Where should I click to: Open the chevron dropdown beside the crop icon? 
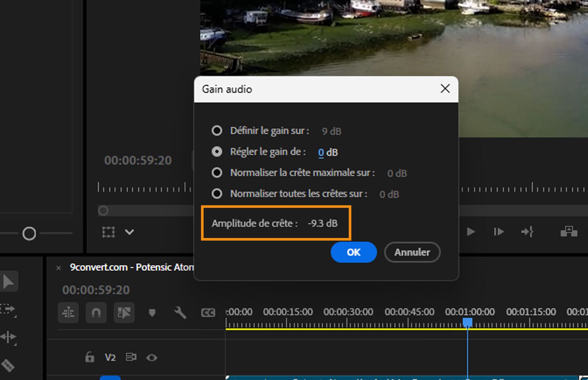click(129, 232)
